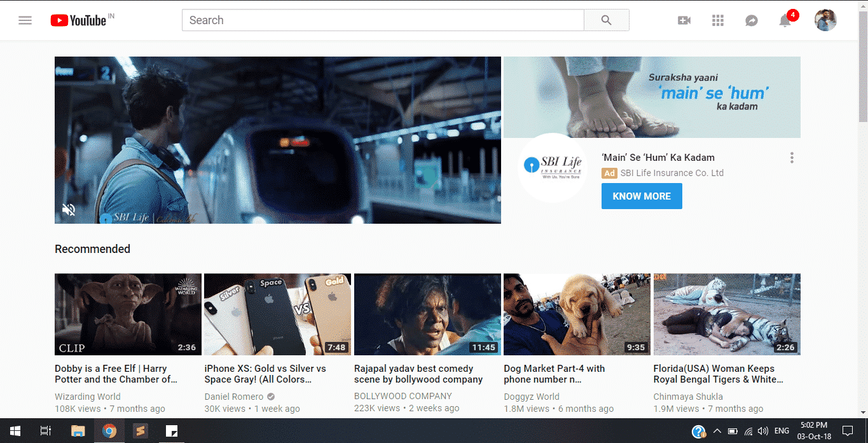868x443 pixels.
Task: Unmute the ad video speaker icon
Action: click(69, 210)
